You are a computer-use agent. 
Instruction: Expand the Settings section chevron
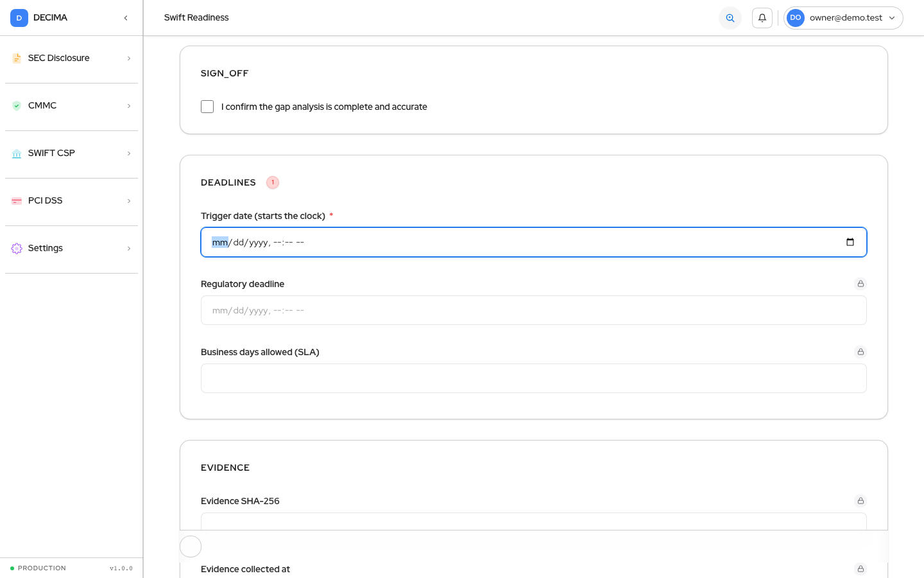click(129, 249)
